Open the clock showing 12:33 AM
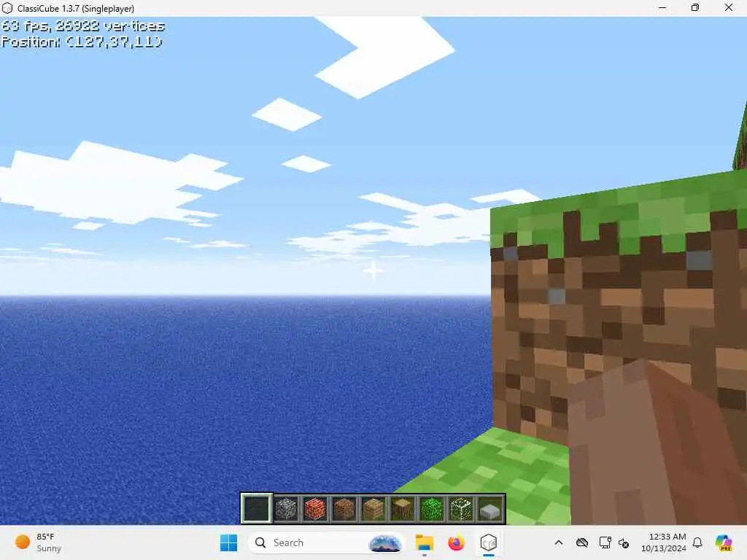This screenshot has height=560, width=747. click(x=663, y=542)
